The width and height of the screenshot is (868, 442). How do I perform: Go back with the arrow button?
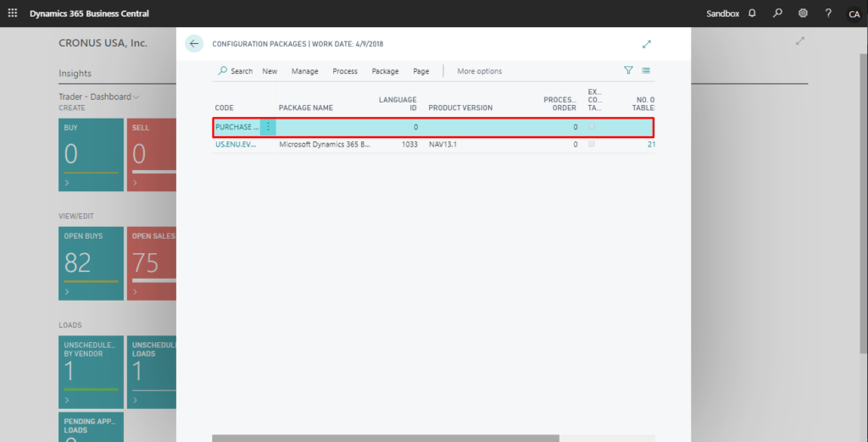[x=194, y=43]
